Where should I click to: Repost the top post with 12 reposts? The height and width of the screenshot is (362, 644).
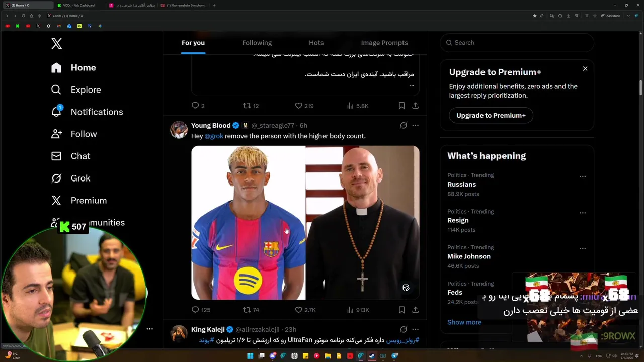(x=251, y=106)
